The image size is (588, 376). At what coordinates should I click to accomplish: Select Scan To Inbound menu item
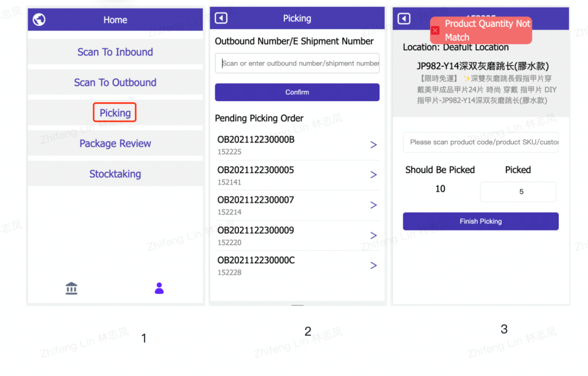115,52
